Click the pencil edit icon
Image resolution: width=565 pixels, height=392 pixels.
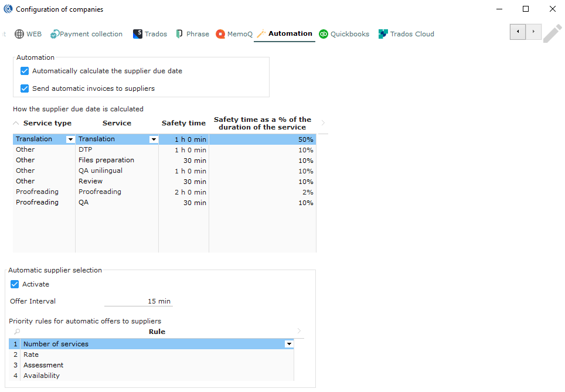pos(552,33)
